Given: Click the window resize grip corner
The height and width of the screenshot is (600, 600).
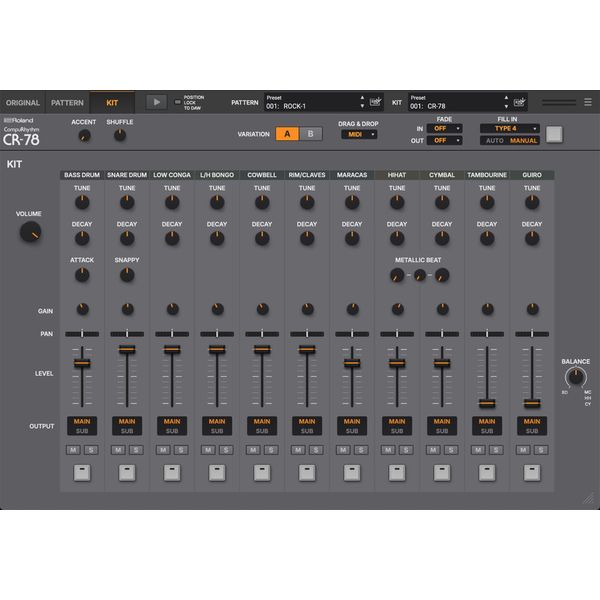Looking at the screenshot, I should point(589,499).
